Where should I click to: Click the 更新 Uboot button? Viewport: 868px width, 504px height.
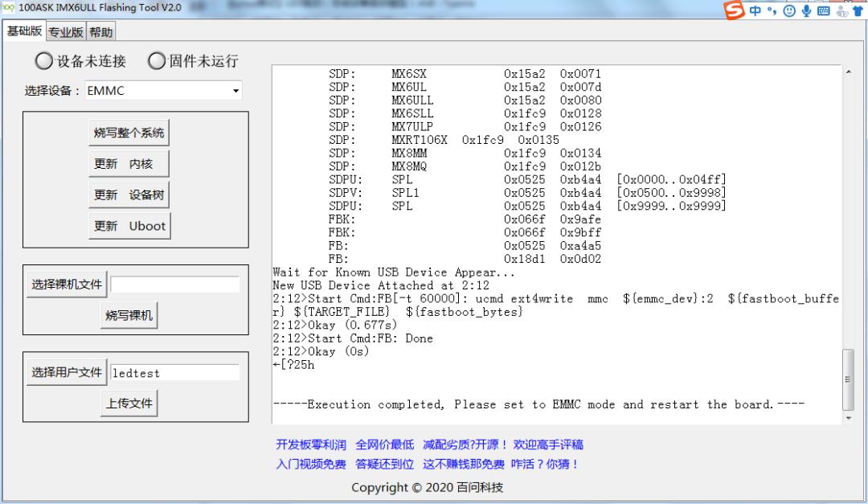(129, 226)
